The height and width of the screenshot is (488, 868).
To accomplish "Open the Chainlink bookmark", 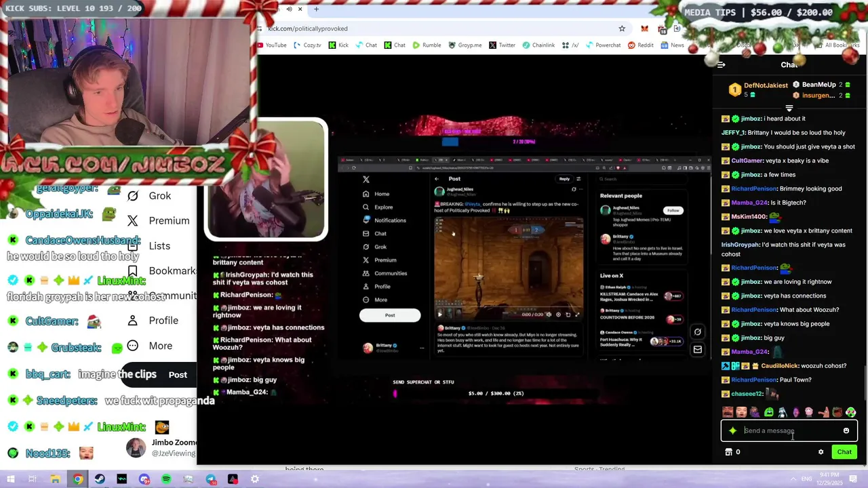I will coord(538,45).
